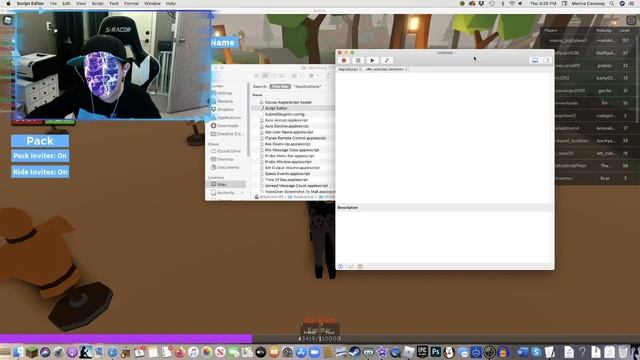Select Auto Decline.applescript file in Finder
The image size is (640, 360).
coord(287,126)
